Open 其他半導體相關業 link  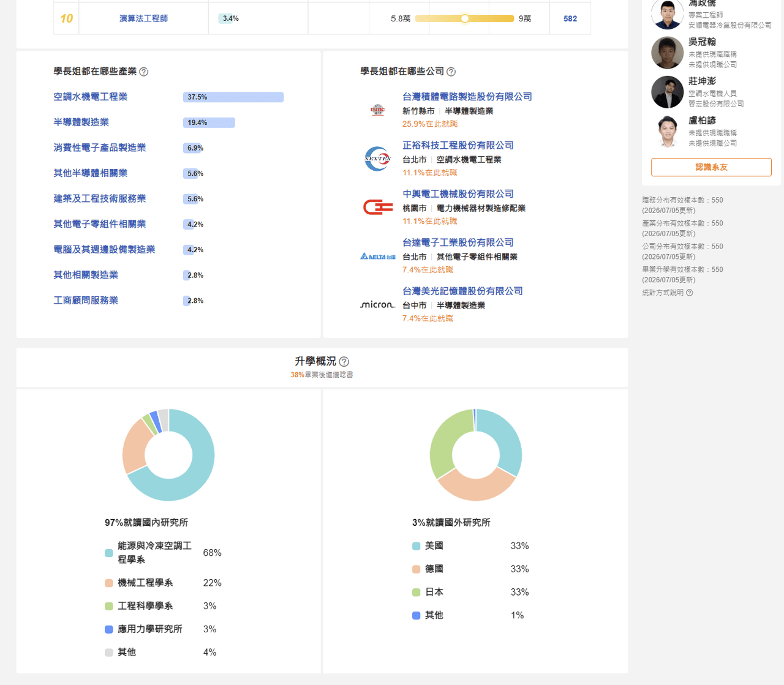click(x=91, y=173)
